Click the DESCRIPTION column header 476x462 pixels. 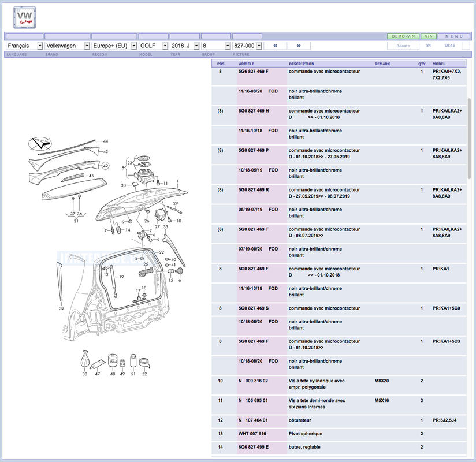click(302, 64)
